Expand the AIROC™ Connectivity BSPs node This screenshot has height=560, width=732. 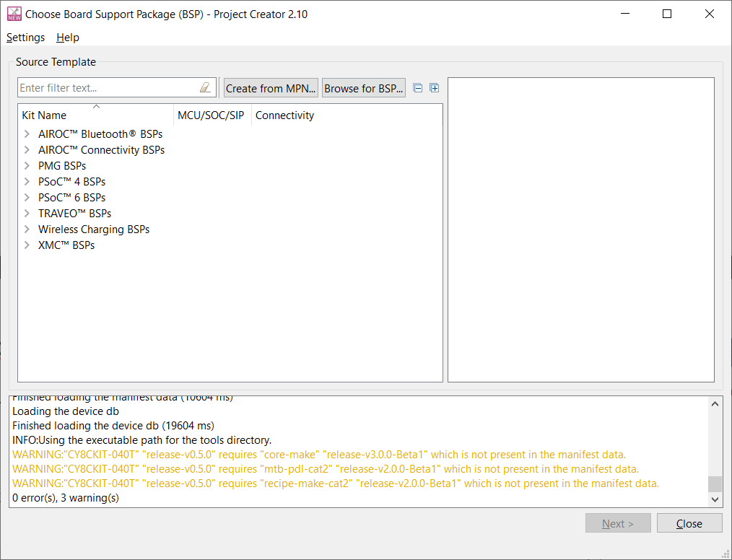tap(27, 150)
